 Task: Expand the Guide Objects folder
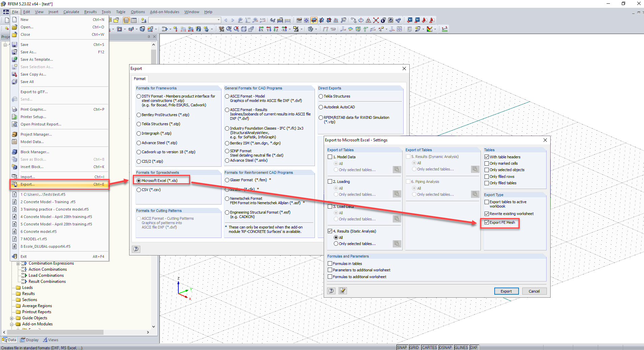[x=12, y=318]
